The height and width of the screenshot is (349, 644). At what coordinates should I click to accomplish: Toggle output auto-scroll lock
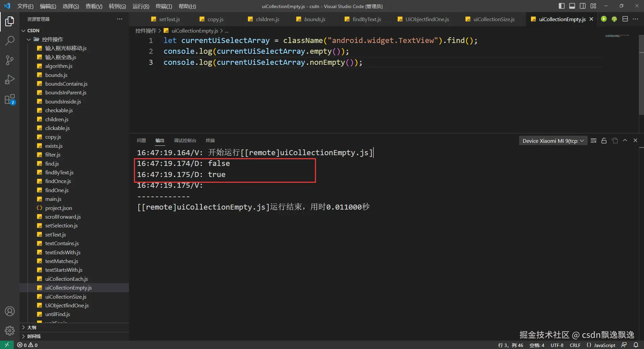click(x=604, y=140)
